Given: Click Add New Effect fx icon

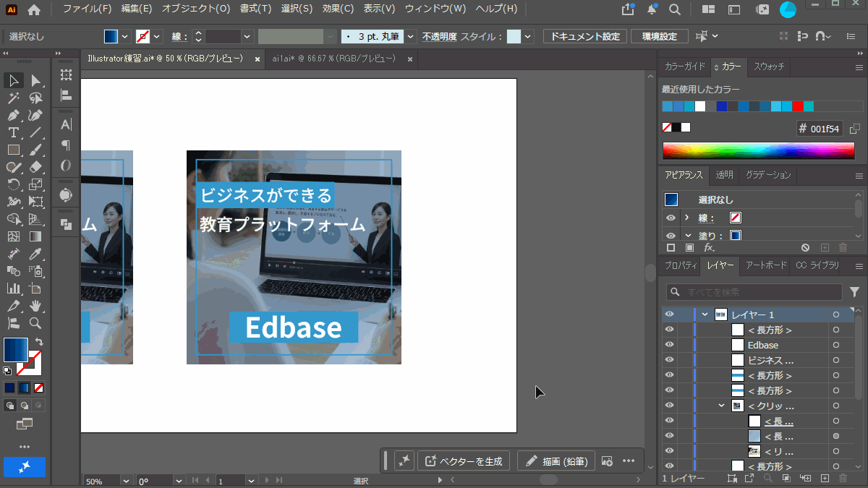Looking at the screenshot, I should [x=709, y=247].
